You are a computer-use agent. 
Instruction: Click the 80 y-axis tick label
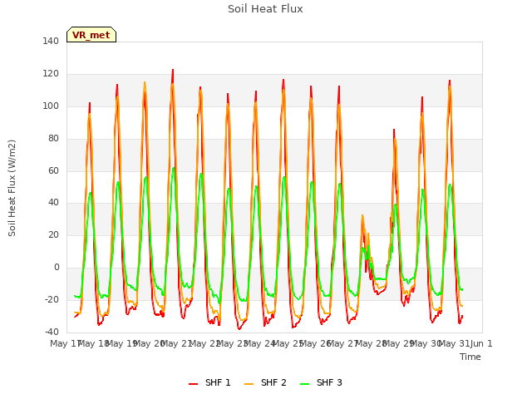click(x=53, y=138)
